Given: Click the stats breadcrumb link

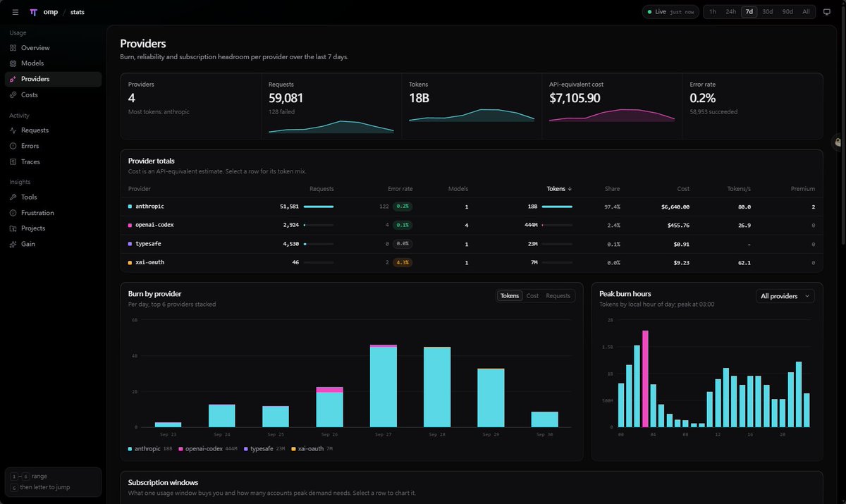Looking at the screenshot, I should pos(78,12).
